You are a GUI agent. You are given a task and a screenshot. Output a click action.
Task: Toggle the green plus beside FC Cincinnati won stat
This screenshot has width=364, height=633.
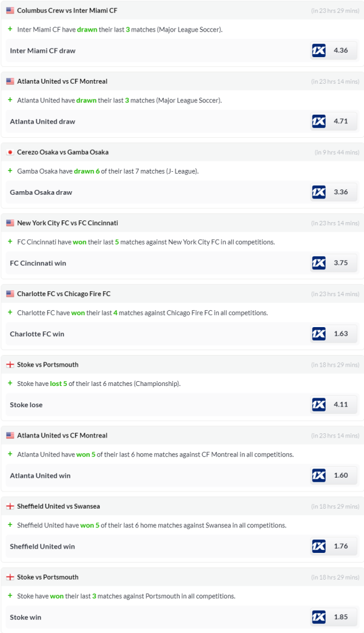[x=10, y=242]
